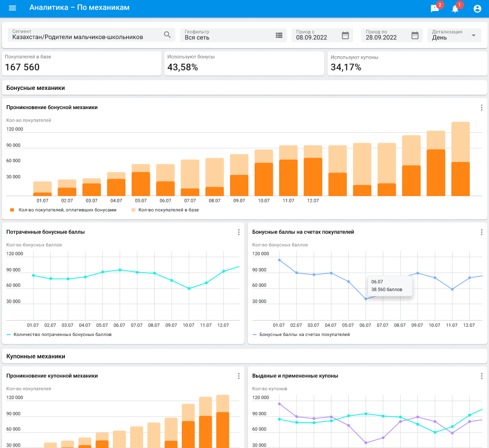
Task: Open options menu for Проникновение бонусной механики chart
Action: pyautogui.click(x=481, y=108)
